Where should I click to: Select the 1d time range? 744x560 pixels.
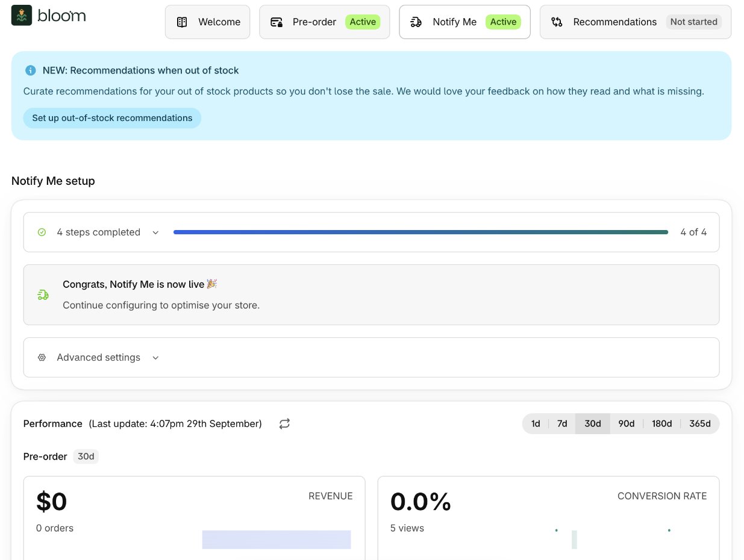point(536,424)
